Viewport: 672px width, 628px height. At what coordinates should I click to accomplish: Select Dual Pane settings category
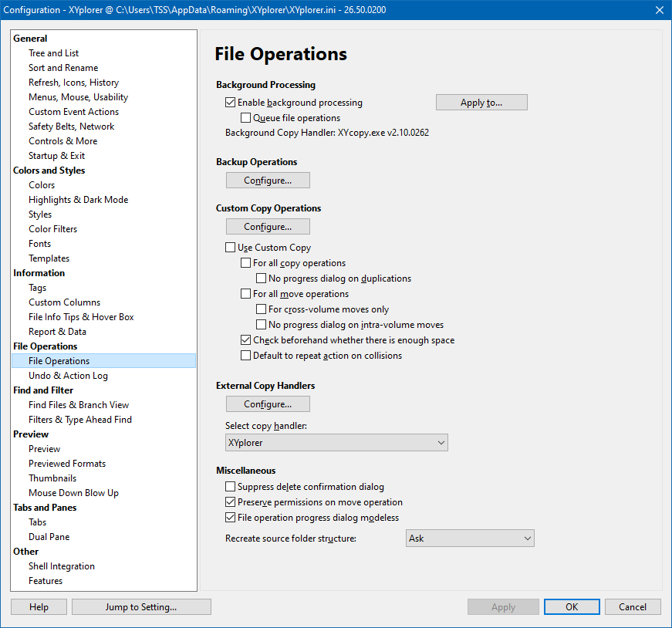coord(49,537)
